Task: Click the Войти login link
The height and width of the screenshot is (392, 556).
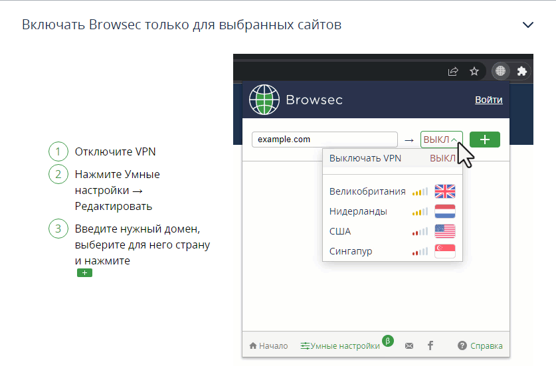Action: click(x=489, y=100)
